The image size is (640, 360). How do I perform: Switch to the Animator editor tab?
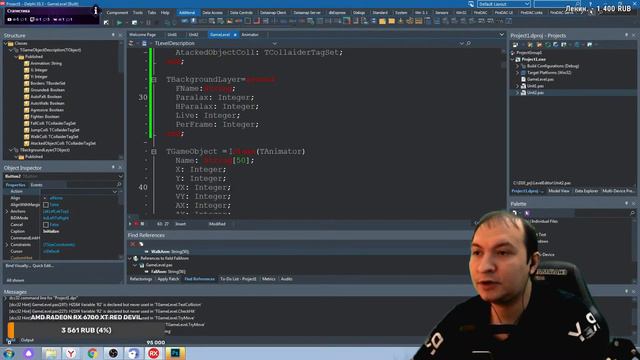click(x=250, y=35)
